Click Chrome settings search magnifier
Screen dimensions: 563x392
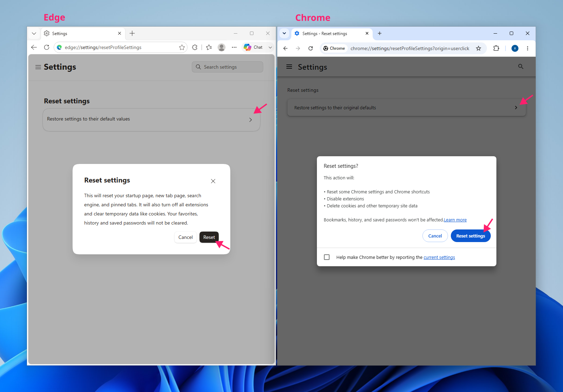[x=521, y=67]
